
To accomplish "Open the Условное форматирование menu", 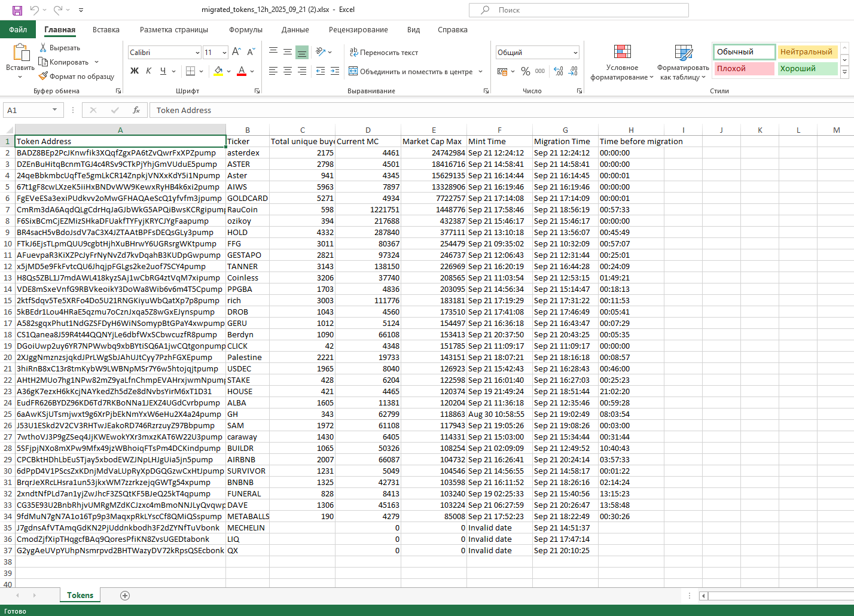I will 622,62.
